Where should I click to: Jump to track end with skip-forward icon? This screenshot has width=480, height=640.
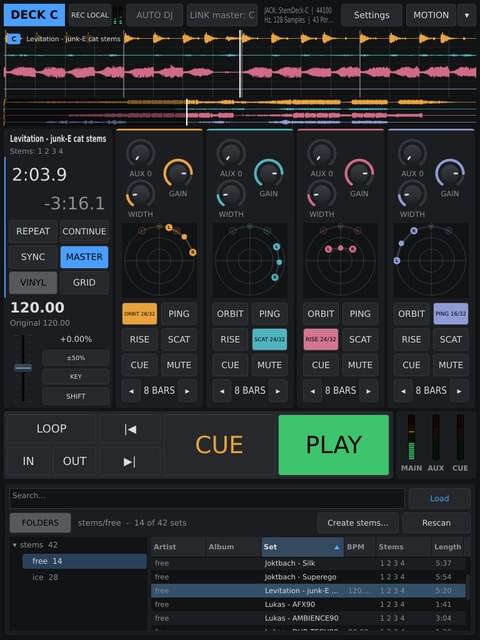pyautogui.click(x=130, y=461)
